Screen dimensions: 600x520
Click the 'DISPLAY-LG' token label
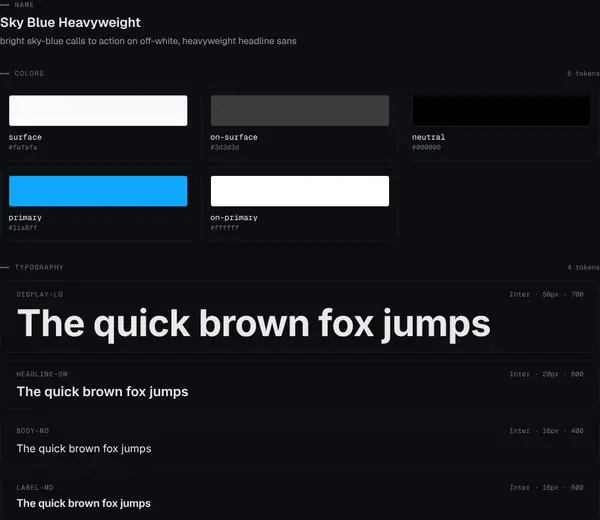(40, 294)
